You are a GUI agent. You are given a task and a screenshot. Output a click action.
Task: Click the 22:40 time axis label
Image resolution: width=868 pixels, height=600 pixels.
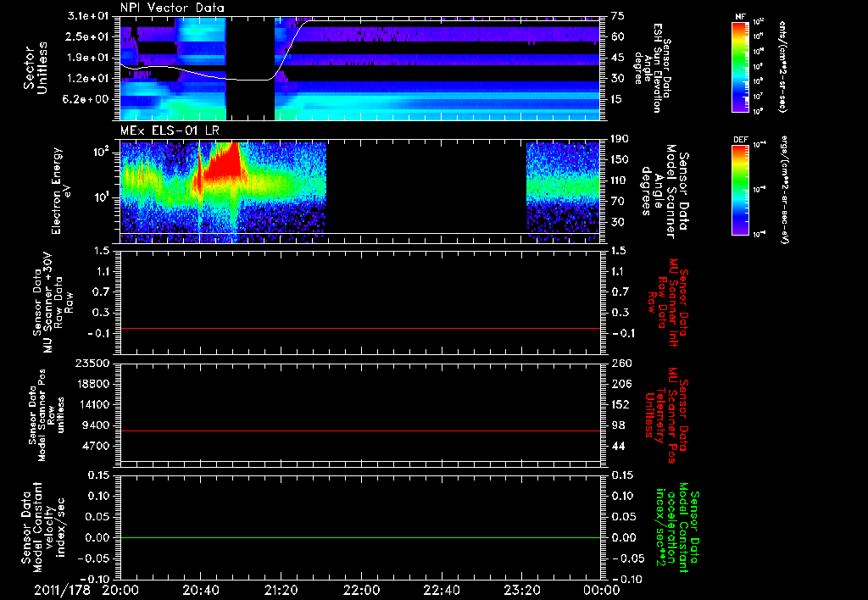[441, 590]
